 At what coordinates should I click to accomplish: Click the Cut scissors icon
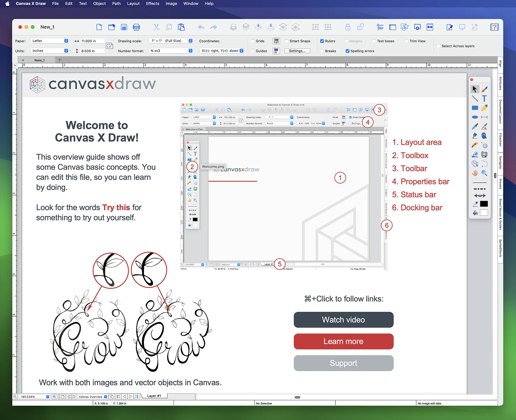(156, 27)
